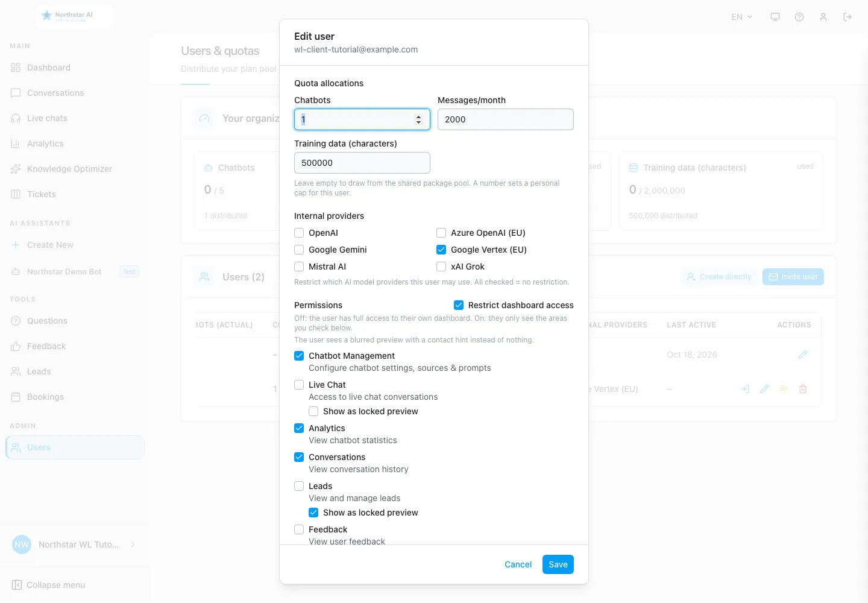
Task: Click the Conversations speech bubble icon
Action: point(16,93)
